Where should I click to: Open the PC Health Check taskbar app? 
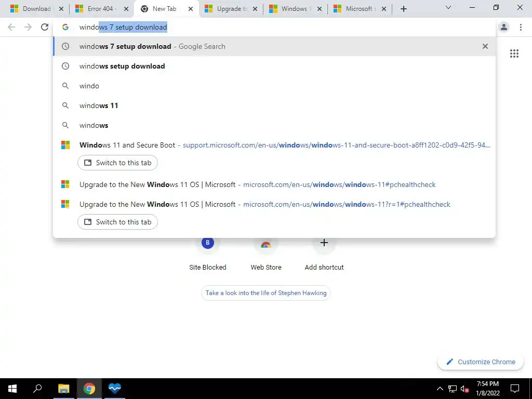(114, 389)
